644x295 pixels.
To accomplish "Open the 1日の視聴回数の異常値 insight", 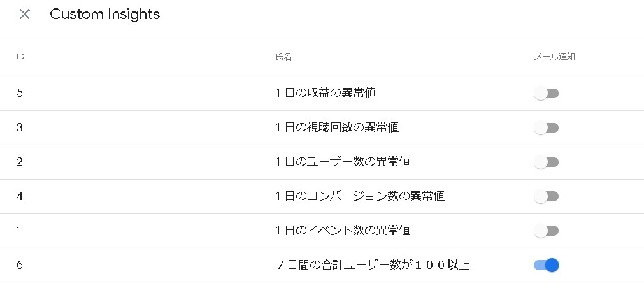I will pos(337,127).
